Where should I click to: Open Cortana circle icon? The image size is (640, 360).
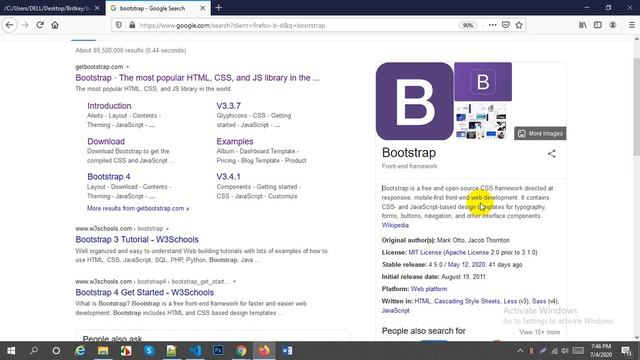[x=56, y=351]
